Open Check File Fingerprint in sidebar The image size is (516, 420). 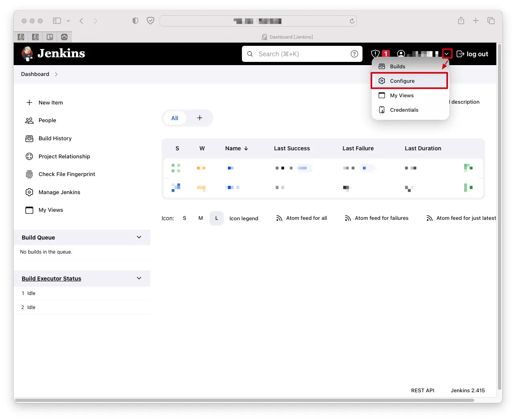(x=67, y=174)
